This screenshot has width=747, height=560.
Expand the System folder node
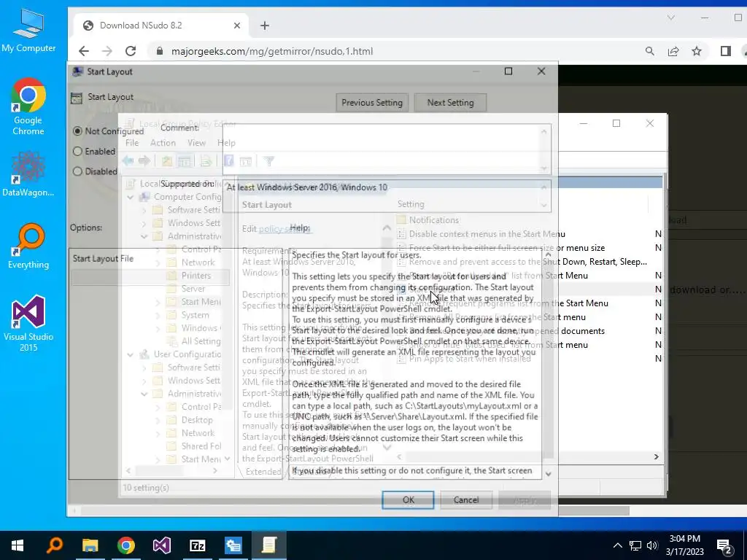(158, 315)
